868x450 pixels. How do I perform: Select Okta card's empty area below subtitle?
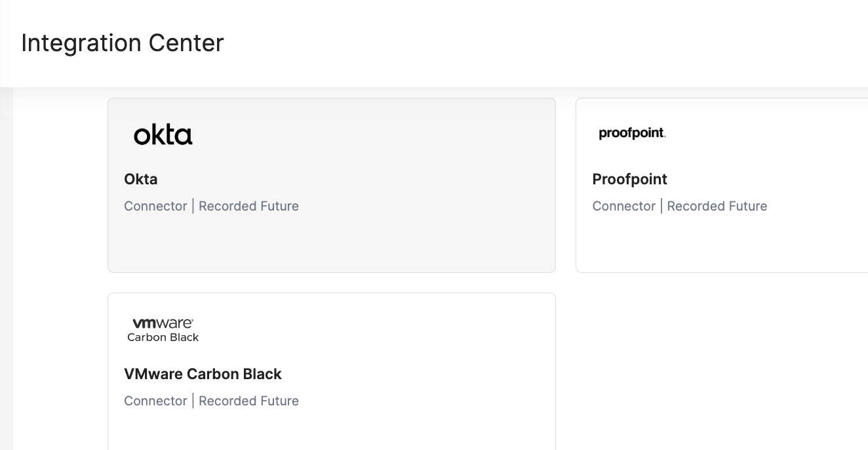(331, 243)
